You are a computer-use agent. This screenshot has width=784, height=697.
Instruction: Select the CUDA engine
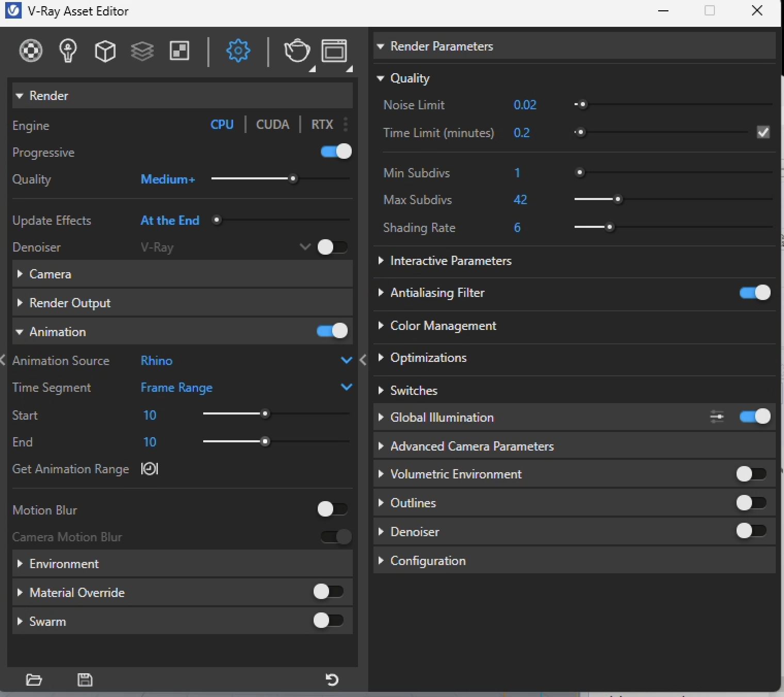coord(272,124)
